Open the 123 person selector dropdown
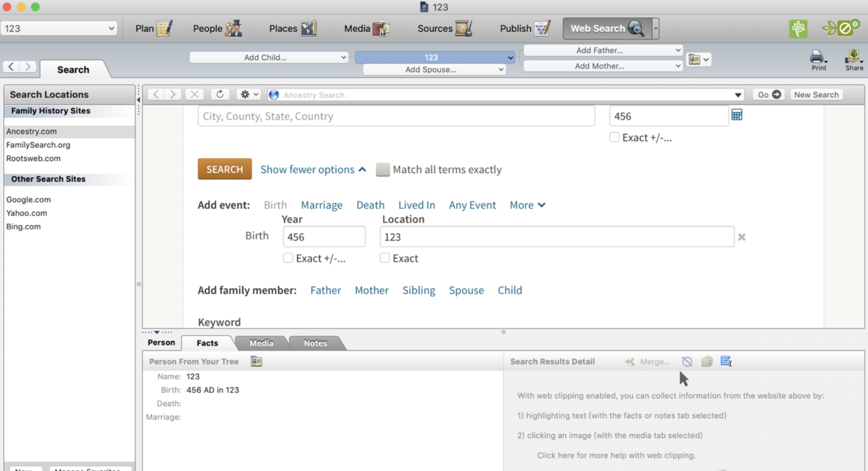868x471 pixels. click(x=435, y=57)
